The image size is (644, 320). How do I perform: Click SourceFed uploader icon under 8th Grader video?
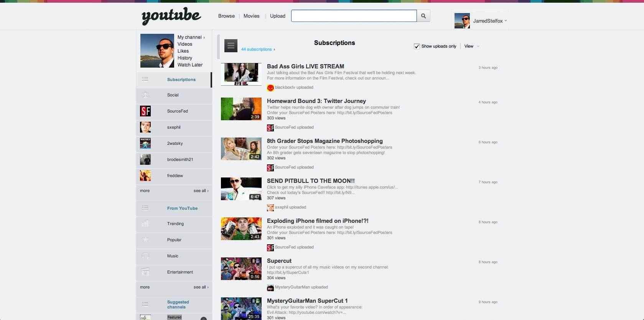(270, 168)
